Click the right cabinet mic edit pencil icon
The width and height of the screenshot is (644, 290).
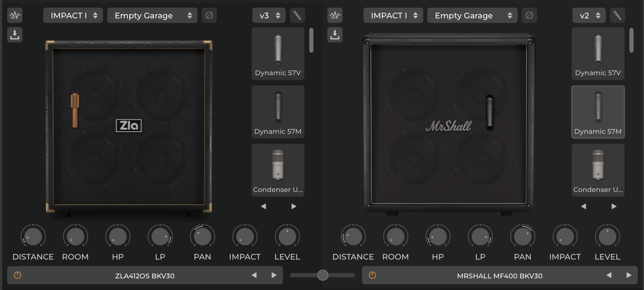[618, 16]
